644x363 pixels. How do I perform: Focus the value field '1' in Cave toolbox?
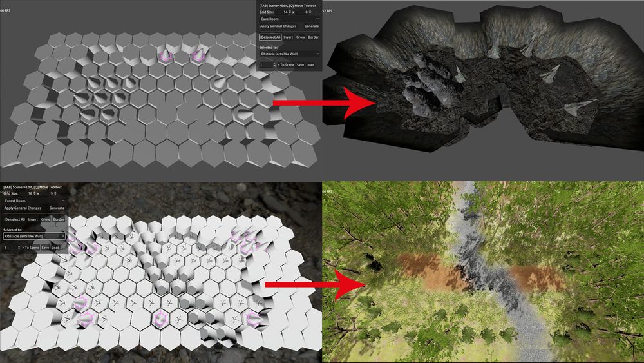(x=266, y=65)
